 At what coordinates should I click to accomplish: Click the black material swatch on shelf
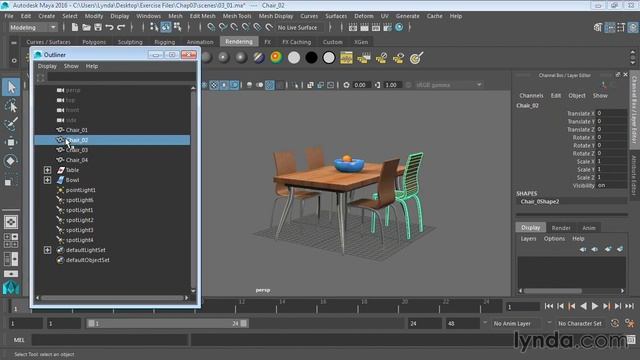(x=311, y=58)
